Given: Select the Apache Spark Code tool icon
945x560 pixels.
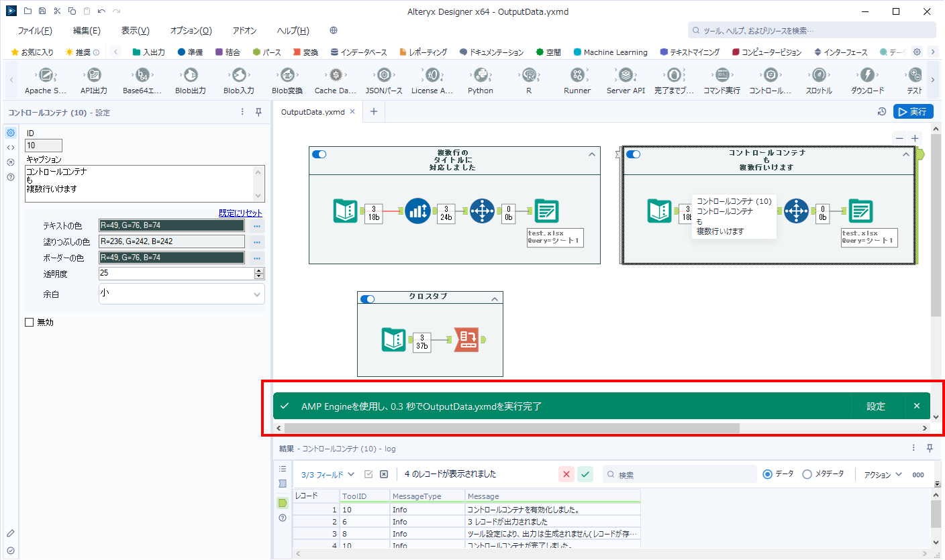Looking at the screenshot, I should coord(46,75).
